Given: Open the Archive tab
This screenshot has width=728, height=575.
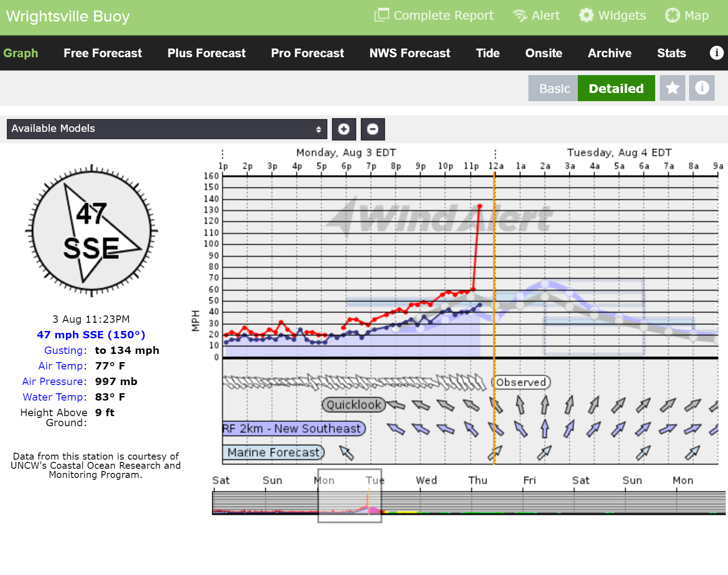Looking at the screenshot, I should (x=609, y=53).
